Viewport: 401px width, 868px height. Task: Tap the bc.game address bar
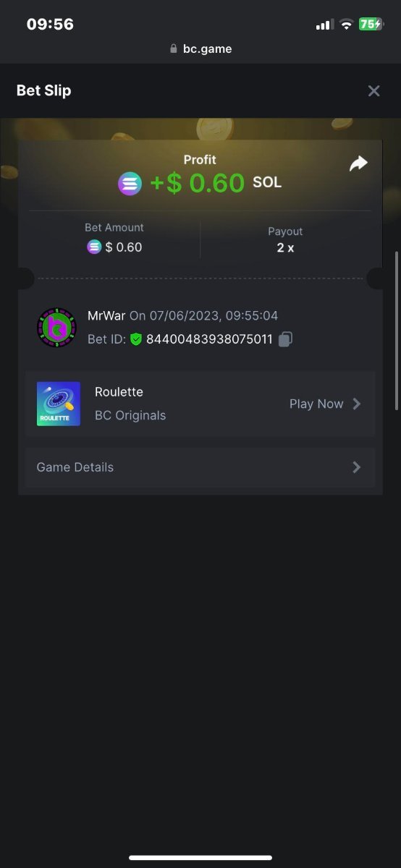(200, 49)
